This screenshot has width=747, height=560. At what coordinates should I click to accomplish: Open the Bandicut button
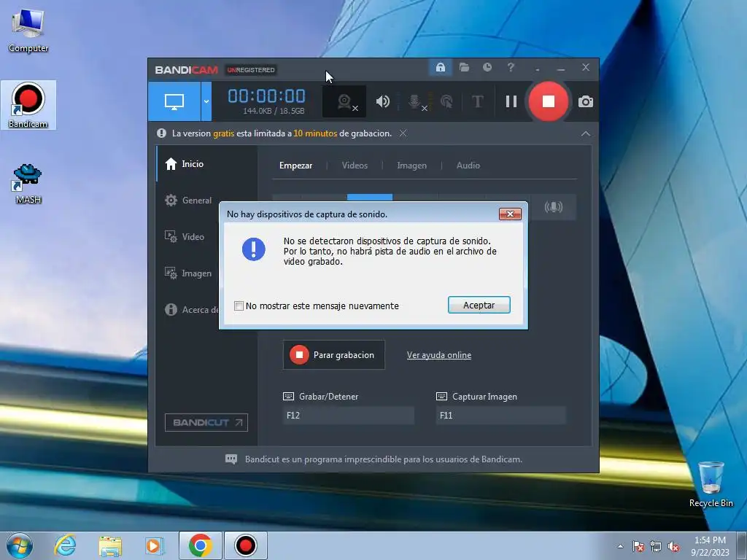pos(206,422)
